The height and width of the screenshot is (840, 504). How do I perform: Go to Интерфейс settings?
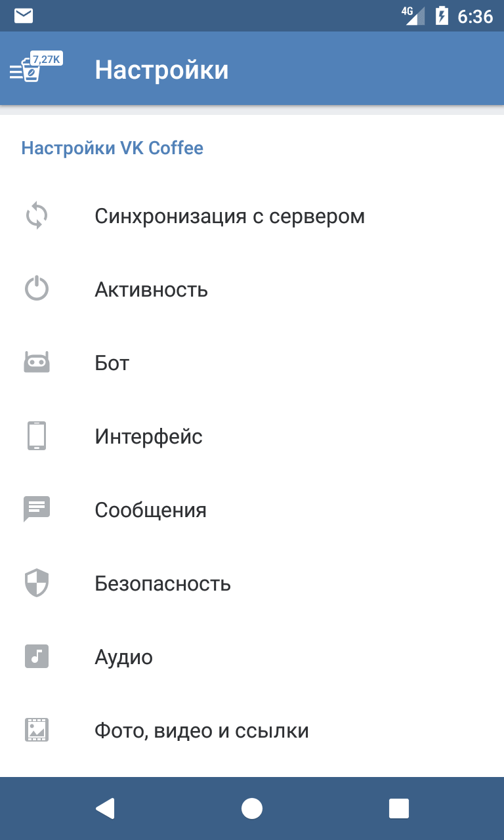point(149,436)
